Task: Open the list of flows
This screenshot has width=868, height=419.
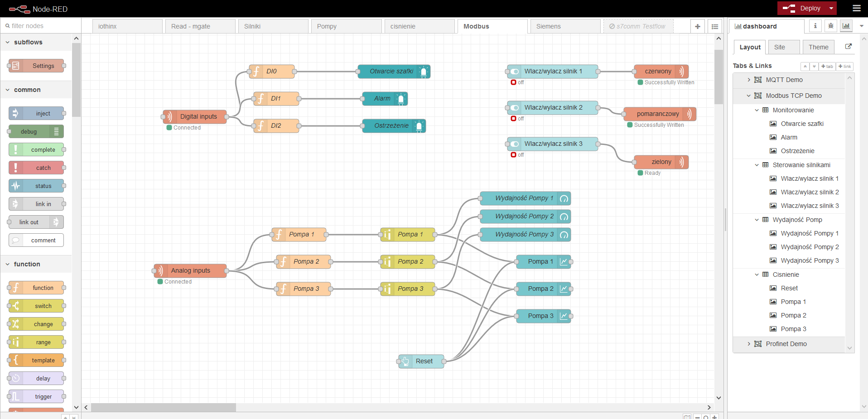Action: (x=715, y=26)
